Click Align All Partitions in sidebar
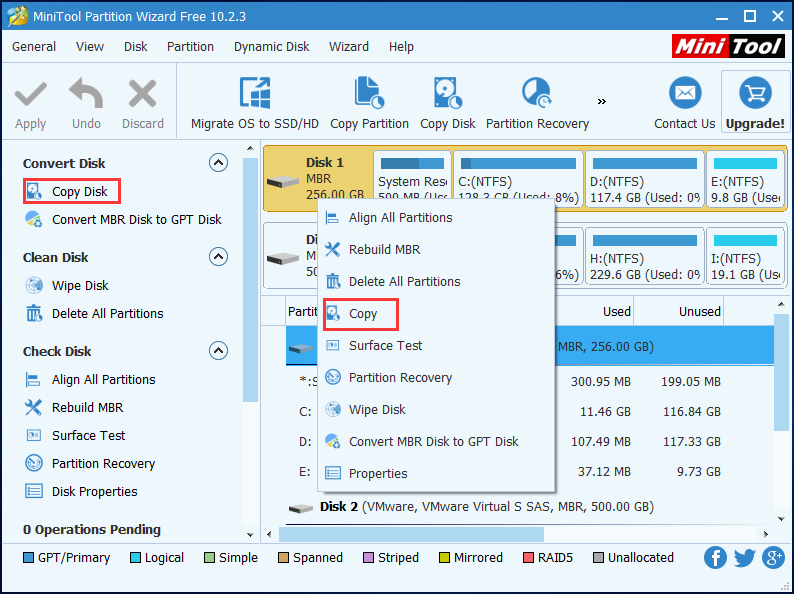Screen dimensions: 794x594 pyautogui.click(x=90, y=380)
